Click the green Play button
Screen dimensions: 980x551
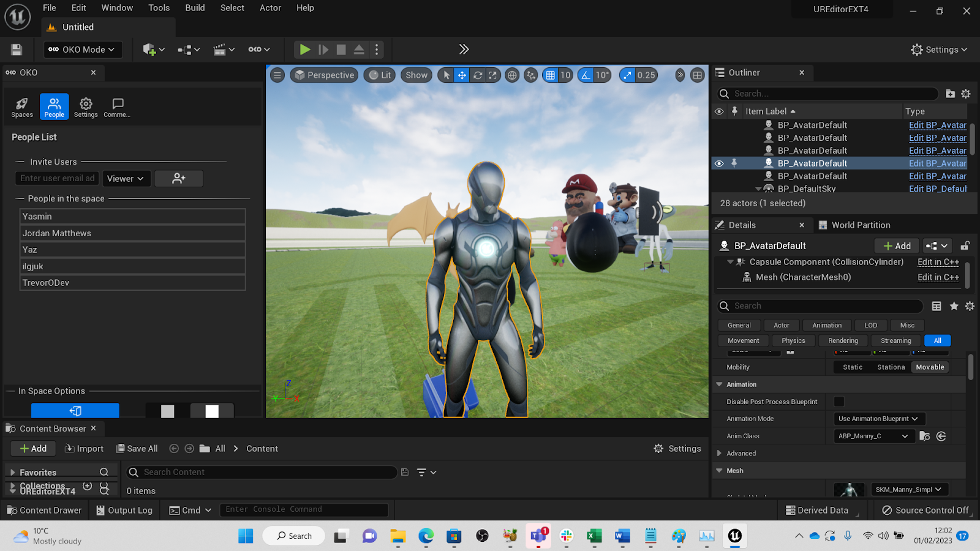click(304, 50)
